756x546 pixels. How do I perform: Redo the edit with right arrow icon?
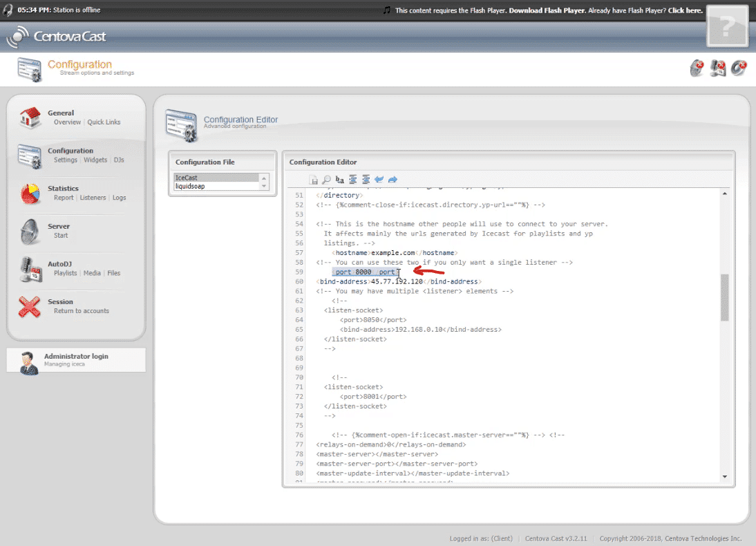(x=393, y=180)
